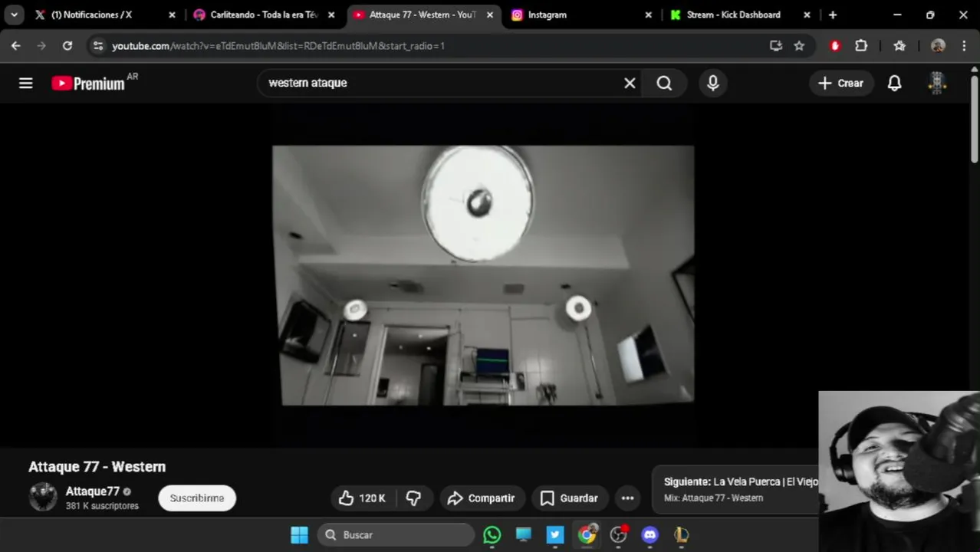The image size is (980, 552).
Task: Install app icon in address bar
Action: coord(776,46)
